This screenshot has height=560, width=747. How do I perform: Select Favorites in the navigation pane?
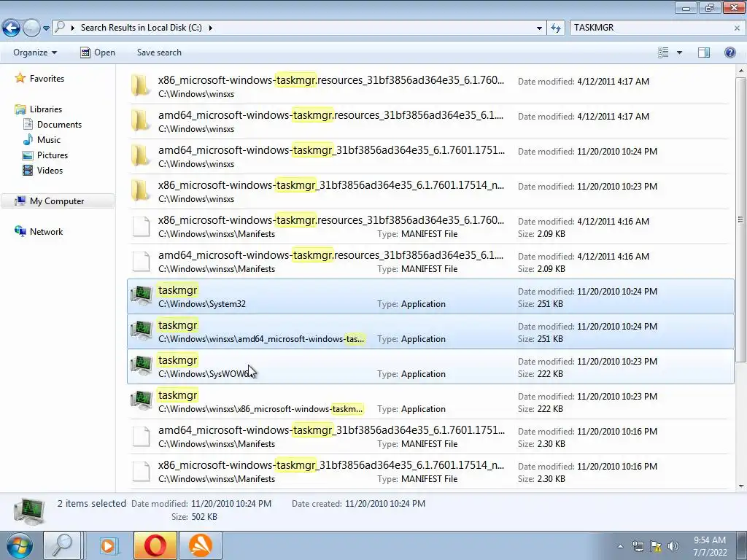coord(47,79)
